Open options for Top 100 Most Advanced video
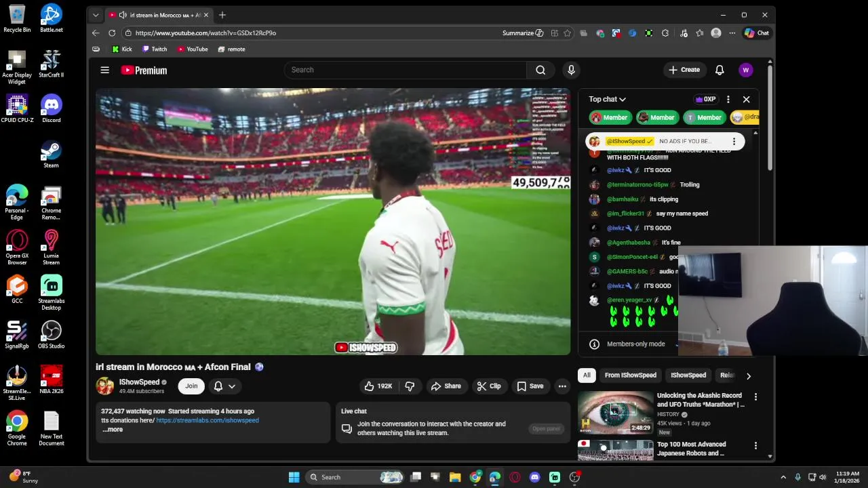This screenshot has height=488, width=868. pyautogui.click(x=755, y=446)
